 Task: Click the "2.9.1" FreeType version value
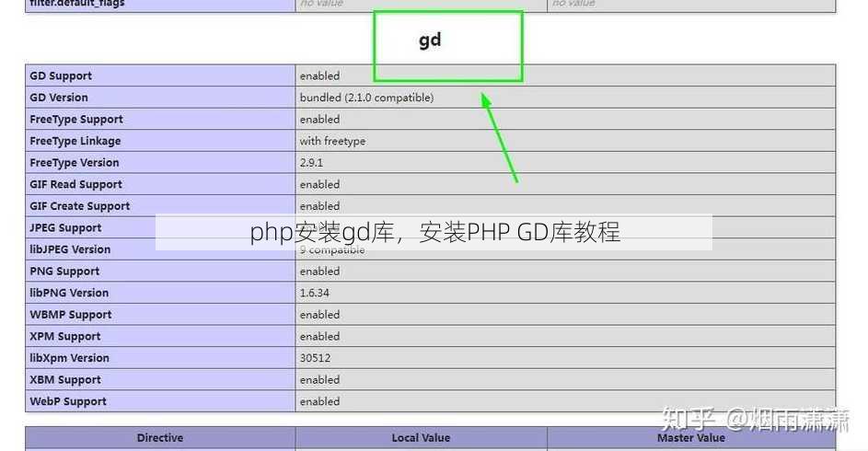pyautogui.click(x=311, y=163)
